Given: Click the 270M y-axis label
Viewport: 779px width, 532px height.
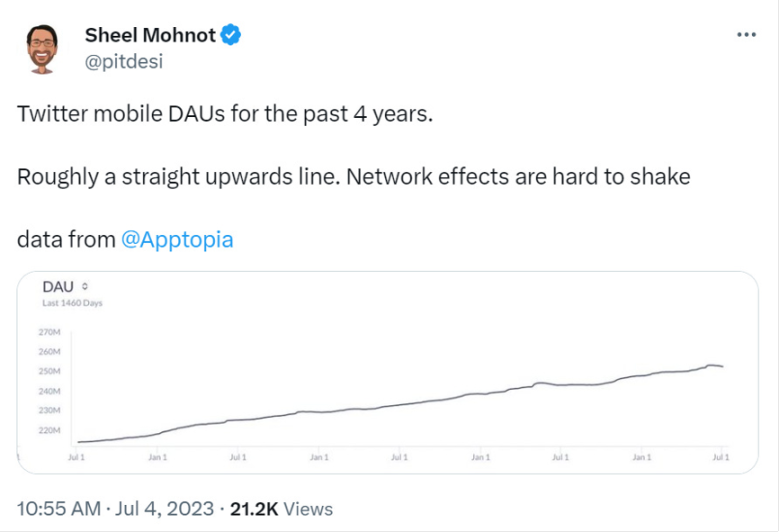Looking at the screenshot, I should coord(49,332).
